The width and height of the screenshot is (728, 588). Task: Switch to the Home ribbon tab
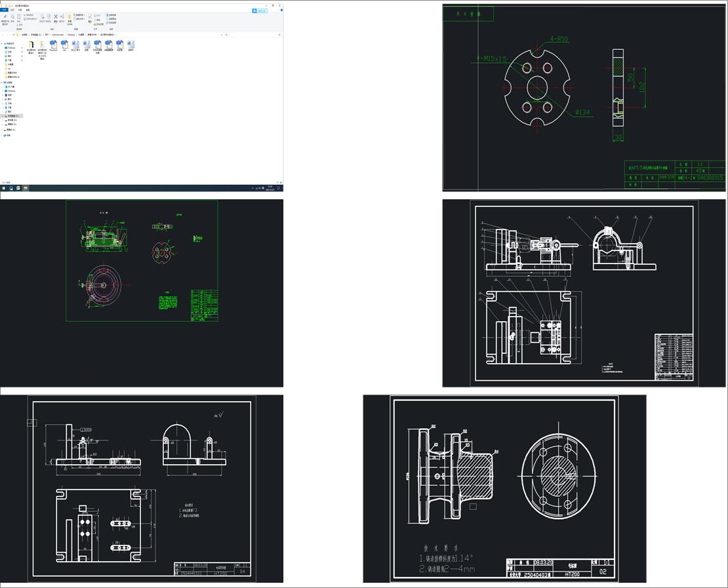[12, 10]
